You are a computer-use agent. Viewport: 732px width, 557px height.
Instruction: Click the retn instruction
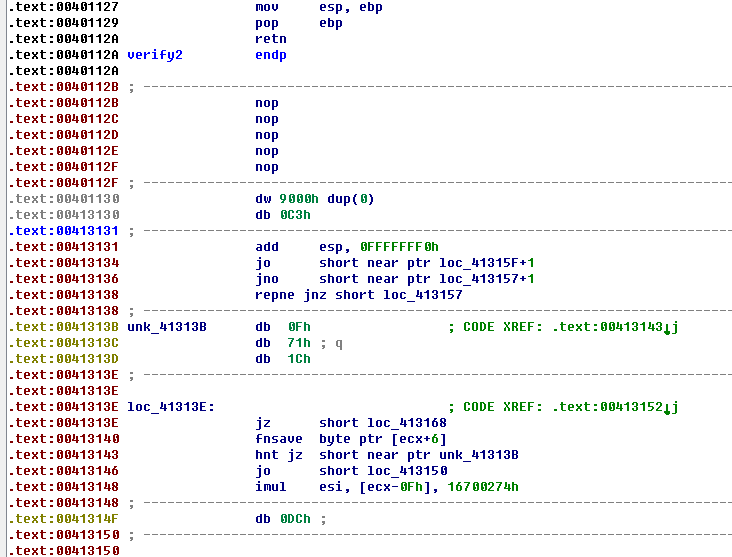(x=271, y=39)
